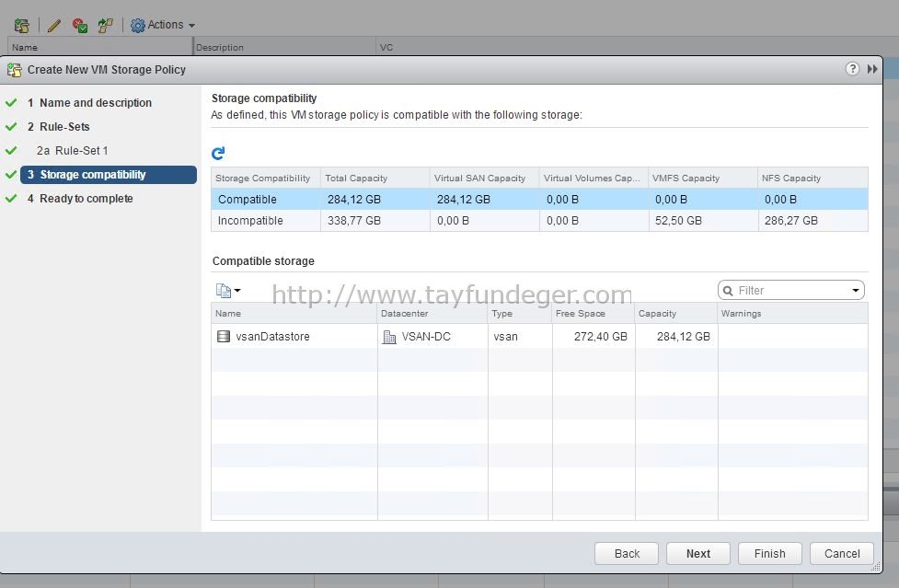Screen dimensions: 899x588
Task: Click the 286,27 GB NFS capacity cell
Action: tap(813, 221)
